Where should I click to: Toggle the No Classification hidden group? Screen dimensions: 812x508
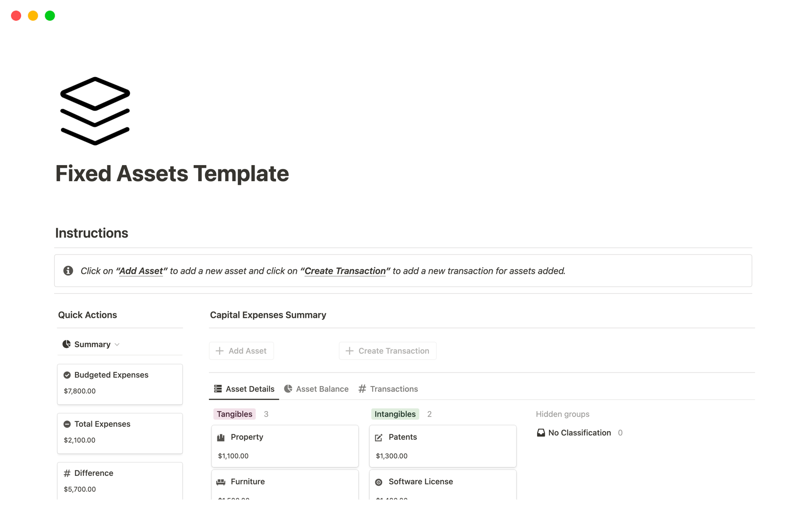579,432
